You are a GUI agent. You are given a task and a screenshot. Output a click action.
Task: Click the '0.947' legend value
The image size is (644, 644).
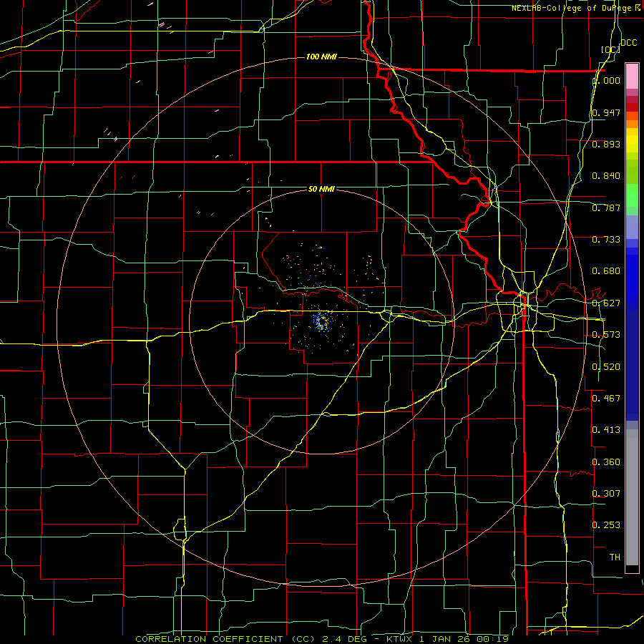click(606, 112)
